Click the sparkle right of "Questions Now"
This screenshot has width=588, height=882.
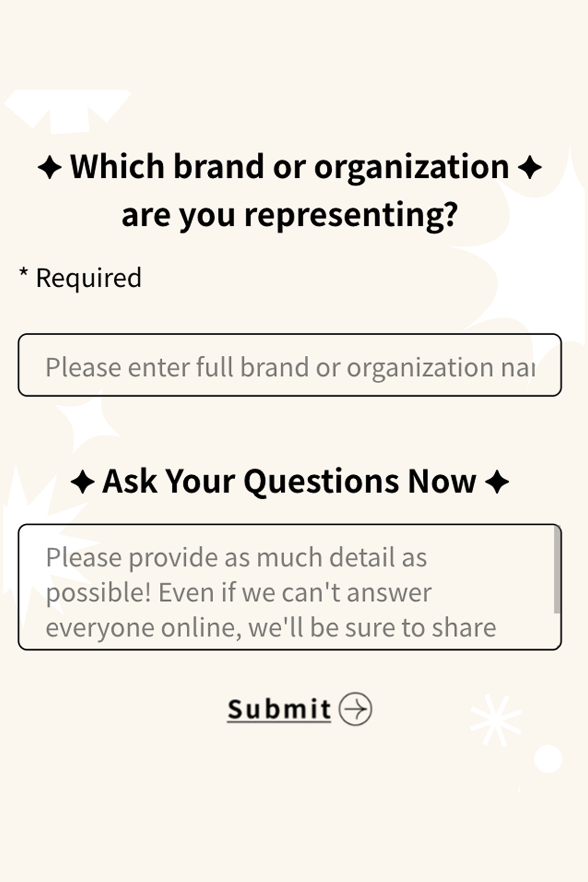click(497, 482)
